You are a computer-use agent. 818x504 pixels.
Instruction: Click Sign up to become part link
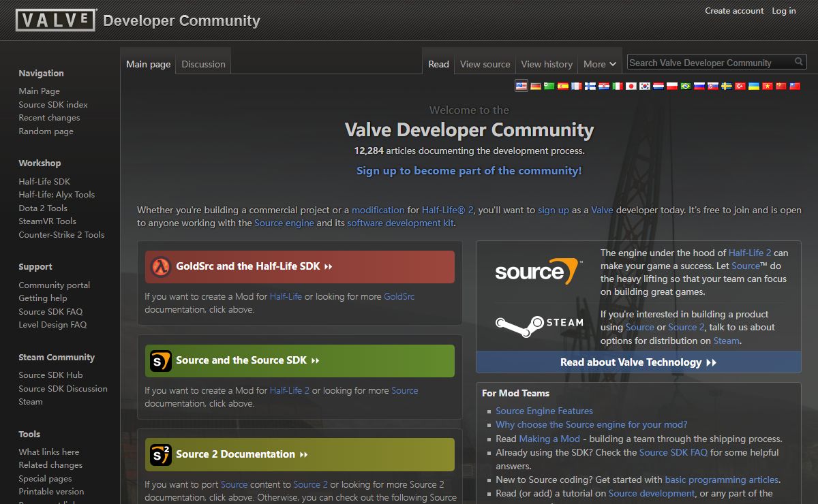(469, 171)
